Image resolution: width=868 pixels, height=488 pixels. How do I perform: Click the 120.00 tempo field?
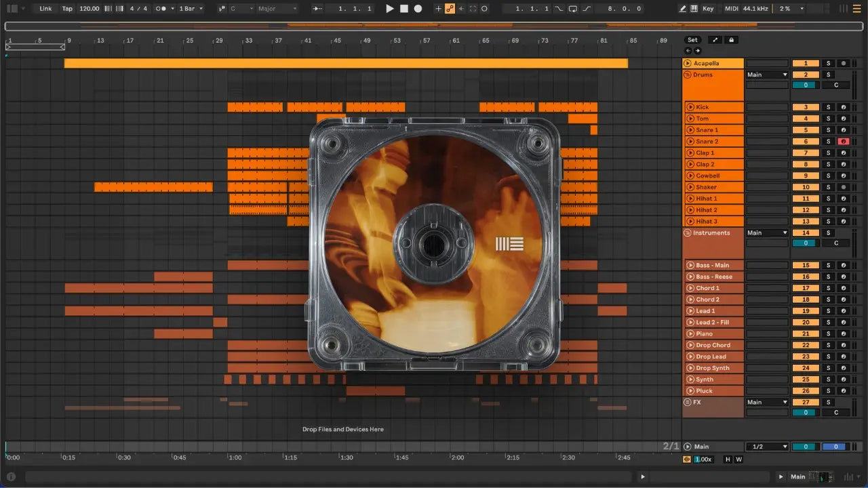89,9
